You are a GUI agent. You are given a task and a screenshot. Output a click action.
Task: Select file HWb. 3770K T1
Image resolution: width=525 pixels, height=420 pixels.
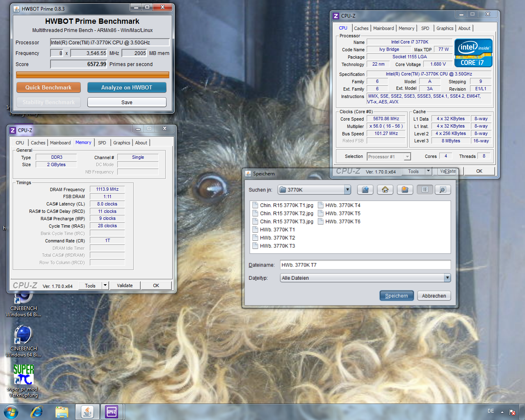point(274,230)
